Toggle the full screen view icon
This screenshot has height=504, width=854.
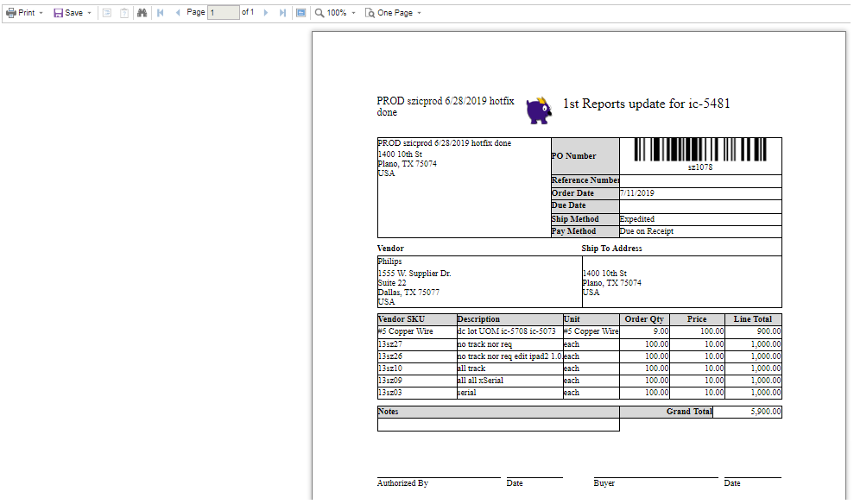click(x=300, y=13)
